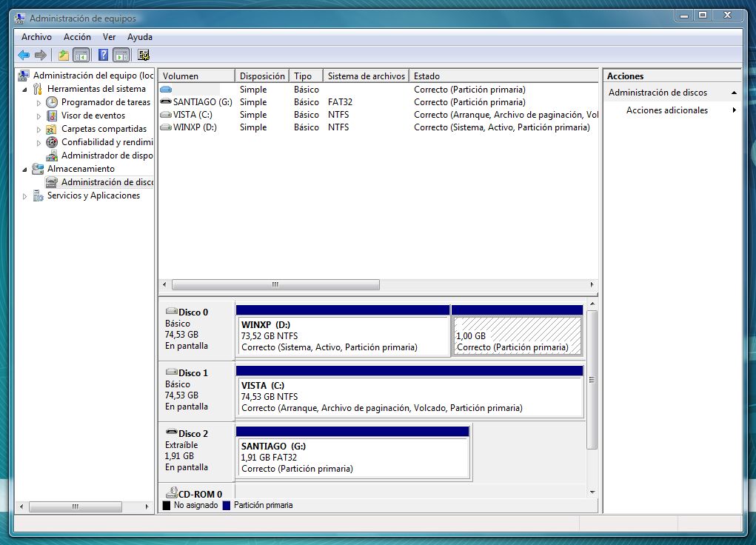
Task: Click the blue Partición primaria legend swatch
Action: point(226,506)
